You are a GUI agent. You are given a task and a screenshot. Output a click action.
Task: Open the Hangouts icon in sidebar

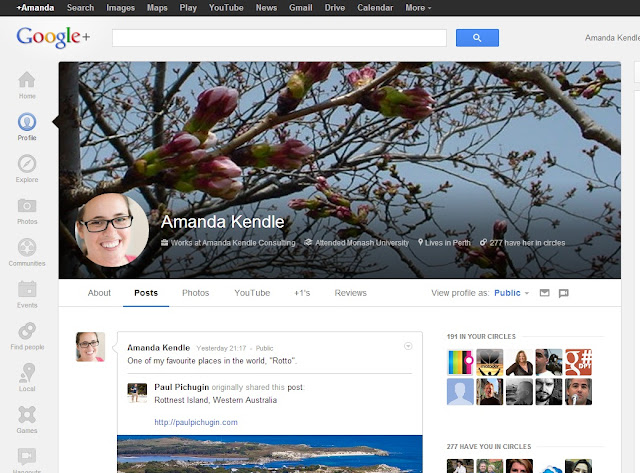click(27, 456)
